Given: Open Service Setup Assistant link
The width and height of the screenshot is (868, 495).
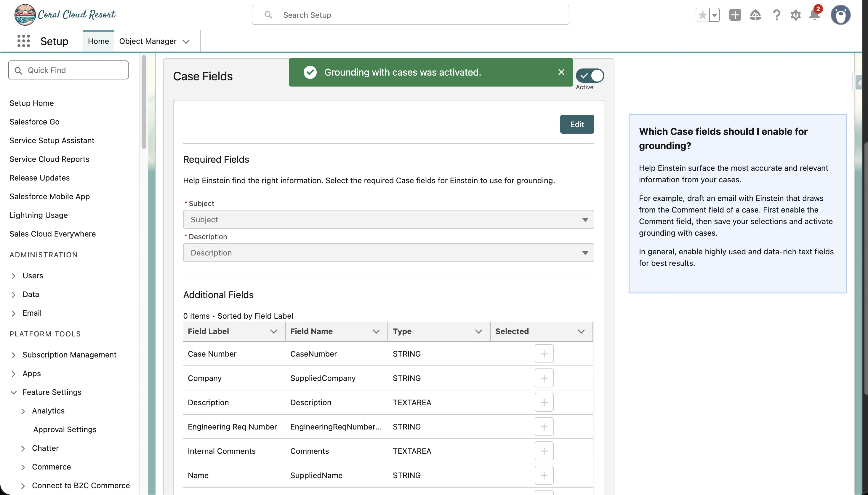Looking at the screenshot, I should coord(52,140).
